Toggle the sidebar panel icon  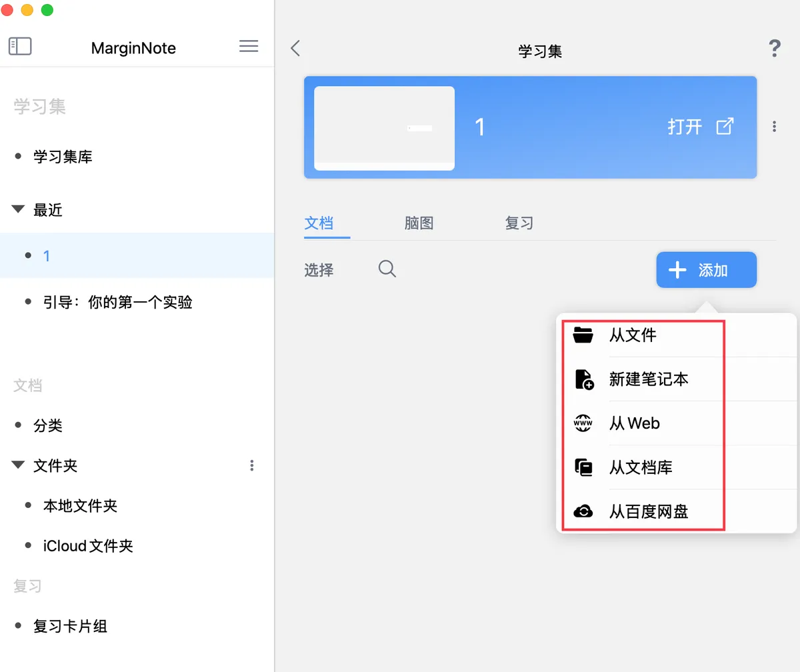coord(20,46)
